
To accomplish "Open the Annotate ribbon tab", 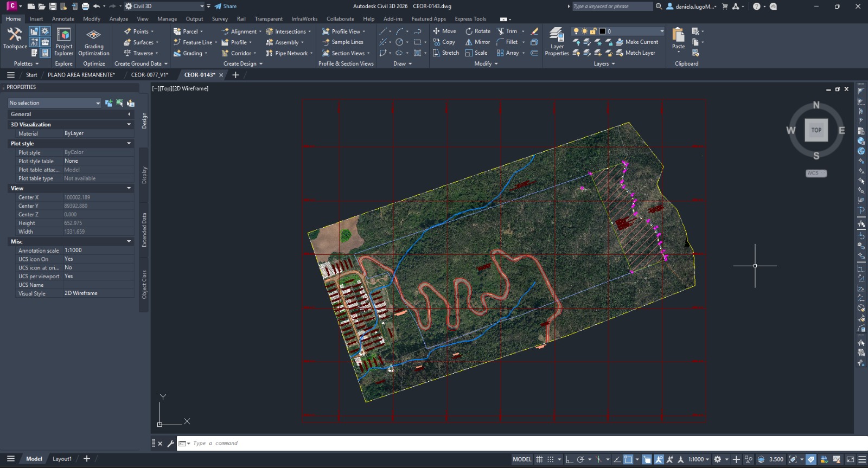I will coord(63,19).
